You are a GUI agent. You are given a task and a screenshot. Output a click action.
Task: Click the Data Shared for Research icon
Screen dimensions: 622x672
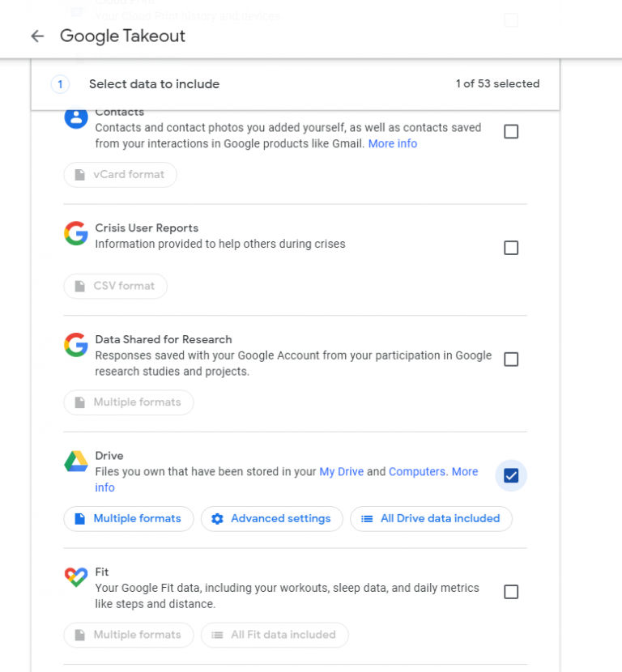tap(75, 344)
